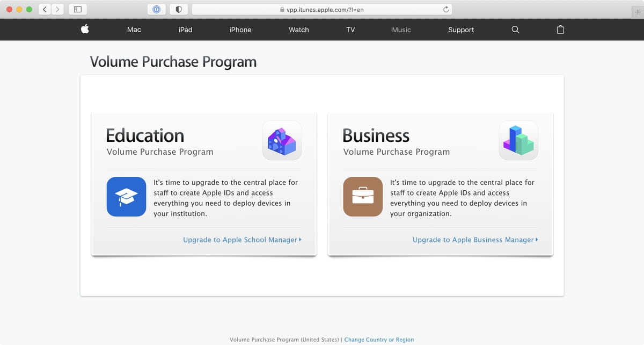Click the 1Password extension icon
This screenshot has width=644, height=345.
[156, 9]
